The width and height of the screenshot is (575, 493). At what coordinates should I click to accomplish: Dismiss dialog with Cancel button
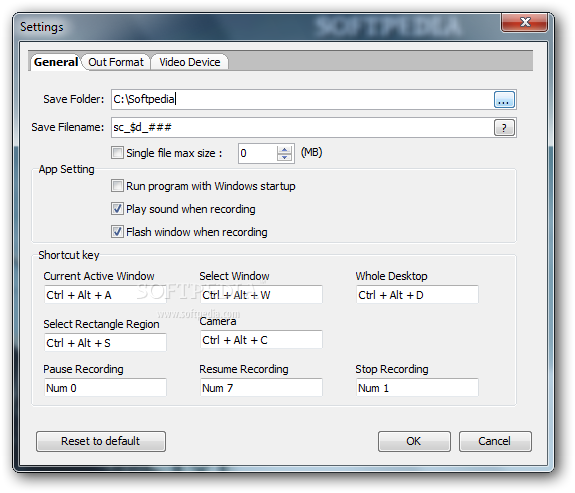(495, 441)
